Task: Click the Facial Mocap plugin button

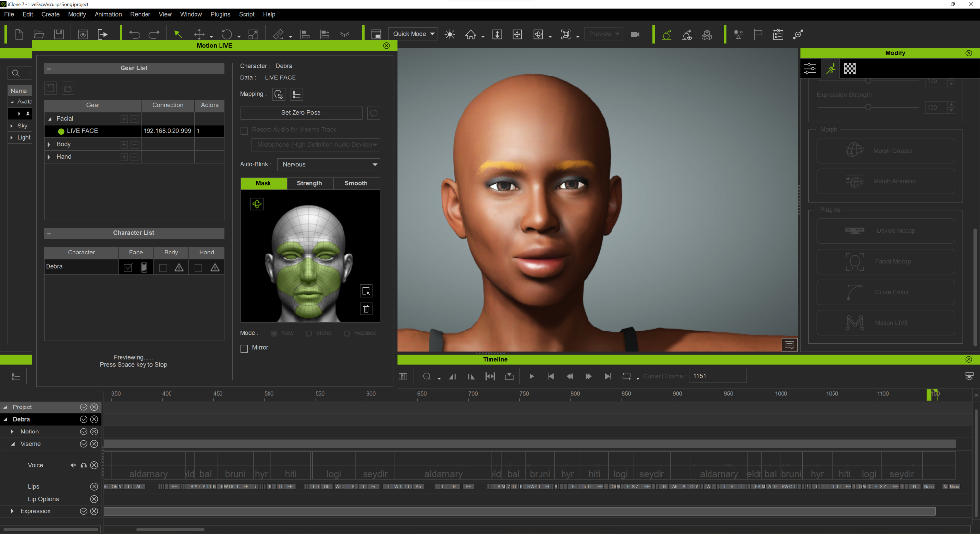Action: [x=885, y=262]
